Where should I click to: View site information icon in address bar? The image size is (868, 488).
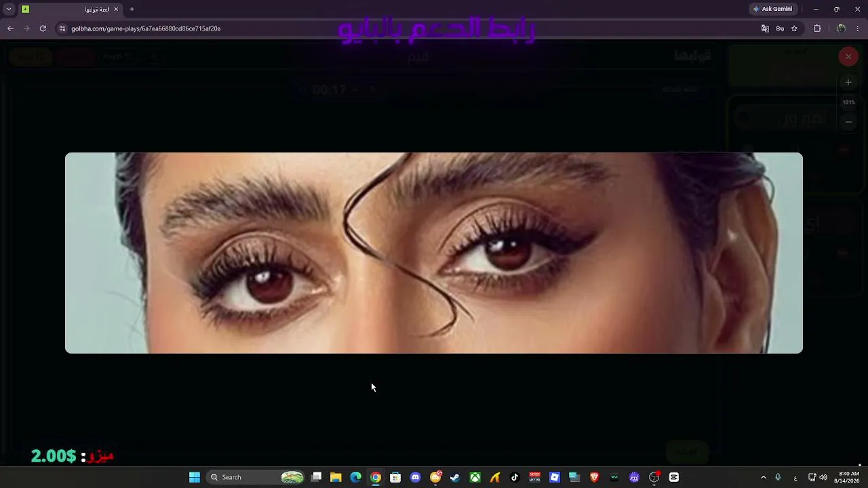pos(62,28)
